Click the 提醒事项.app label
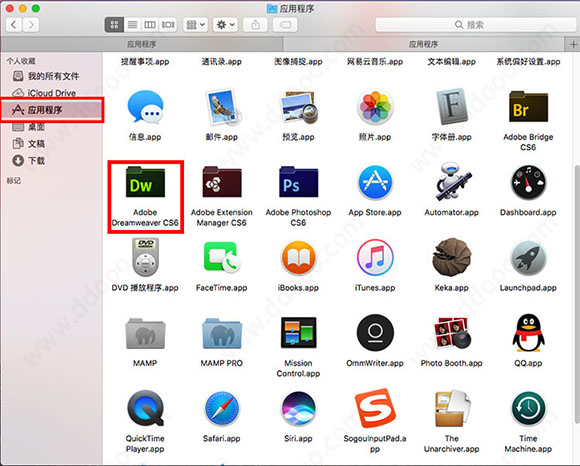The image size is (580, 466). click(145, 62)
